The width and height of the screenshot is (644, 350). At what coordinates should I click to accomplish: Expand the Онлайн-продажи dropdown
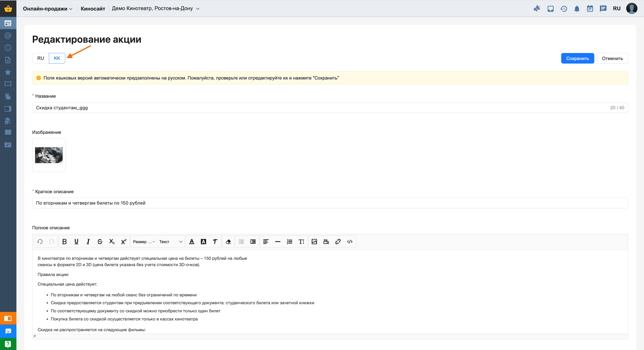(x=48, y=9)
